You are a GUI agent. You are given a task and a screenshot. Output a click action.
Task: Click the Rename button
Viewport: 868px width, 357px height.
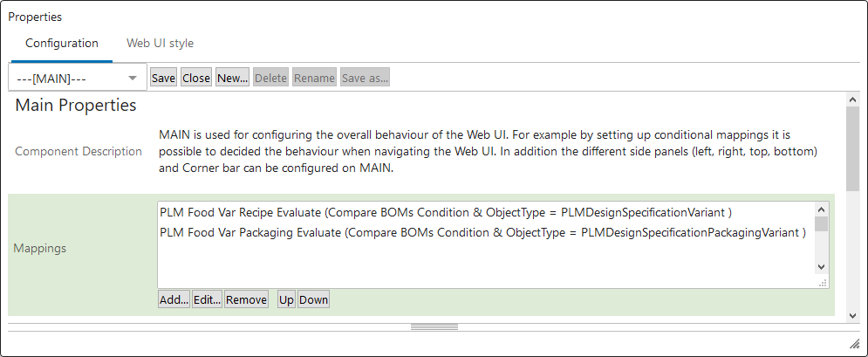point(314,78)
